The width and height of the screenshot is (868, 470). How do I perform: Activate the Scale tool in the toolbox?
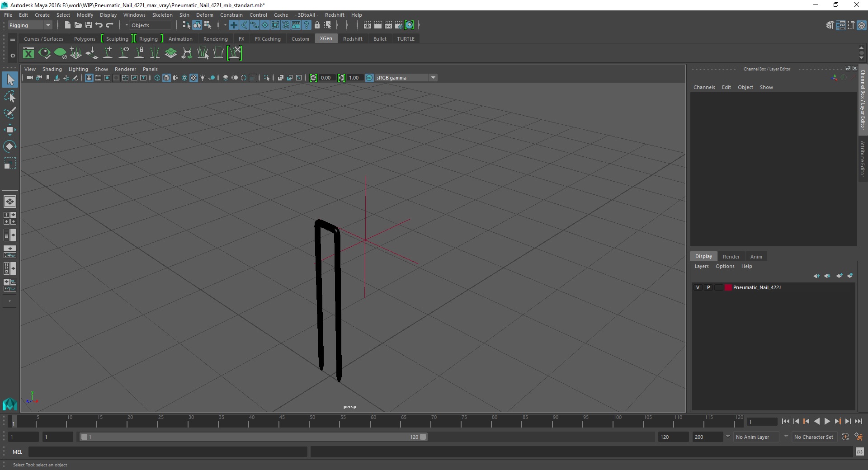pos(9,163)
